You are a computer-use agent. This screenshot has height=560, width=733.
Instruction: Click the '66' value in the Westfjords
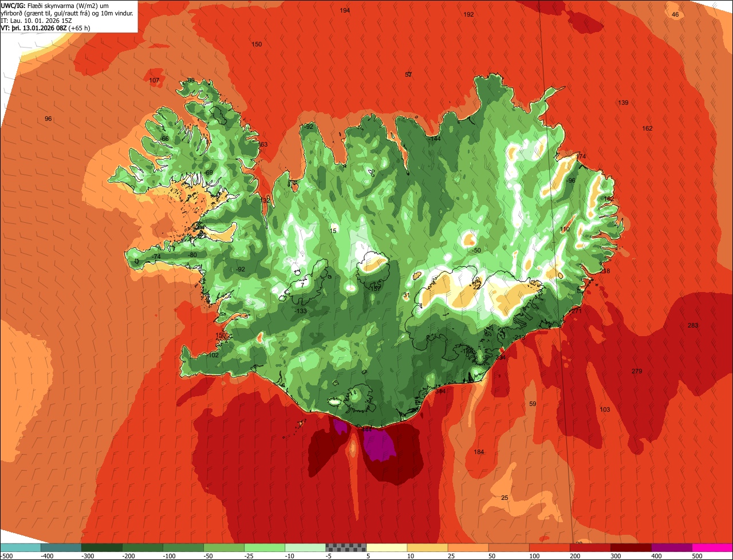tap(165, 139)
